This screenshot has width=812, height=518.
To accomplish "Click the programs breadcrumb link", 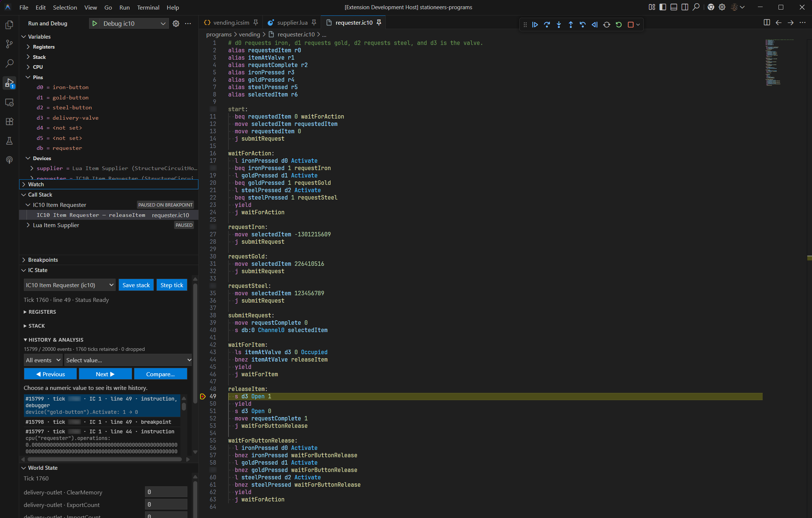I will click(219, 35).
